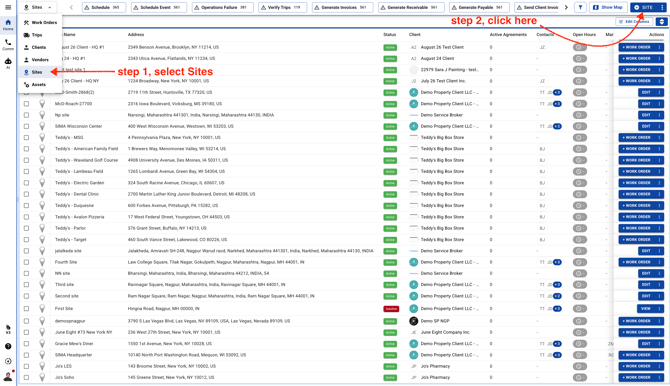670x386 pixels.
Task: Click the expand/collapse rows arrow button
Action: pos(661,21)
